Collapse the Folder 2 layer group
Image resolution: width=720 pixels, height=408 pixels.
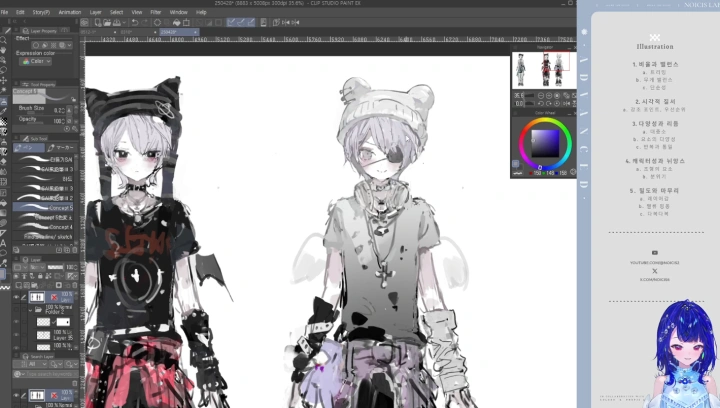click(31, 310)
